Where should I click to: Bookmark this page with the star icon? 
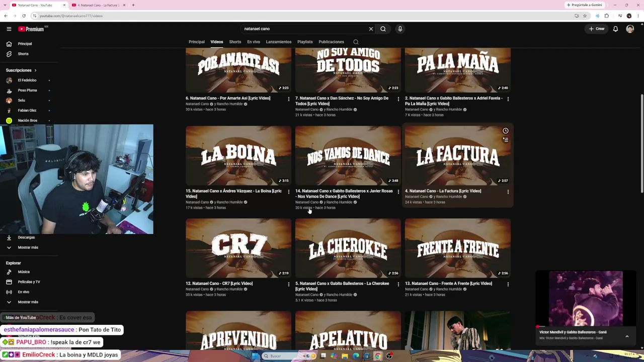coord(585,16)
